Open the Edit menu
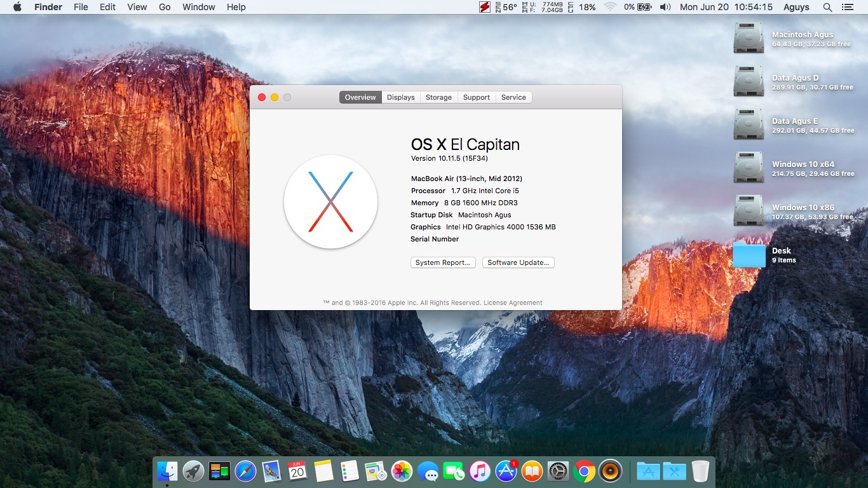This screenshot has height=488, width=868. coord(107,7)
